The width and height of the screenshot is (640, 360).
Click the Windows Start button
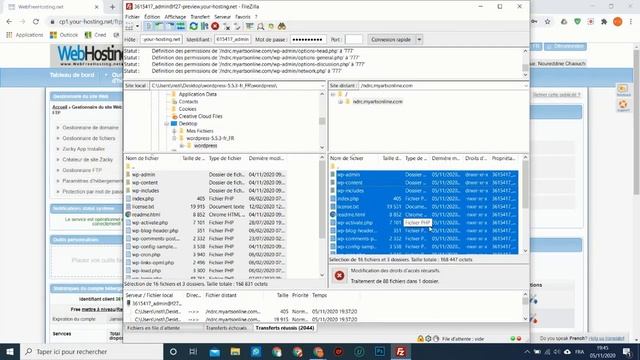coord(10,351)
